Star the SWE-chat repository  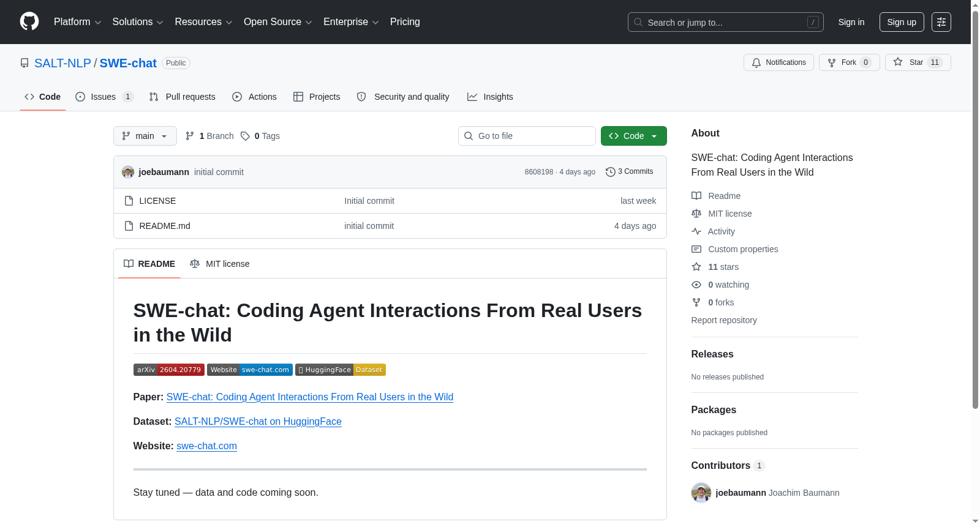click(x=918, y=62)
